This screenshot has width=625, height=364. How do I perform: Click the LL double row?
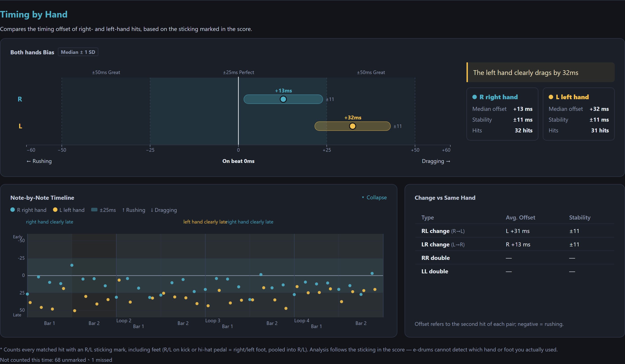[515, 271]
